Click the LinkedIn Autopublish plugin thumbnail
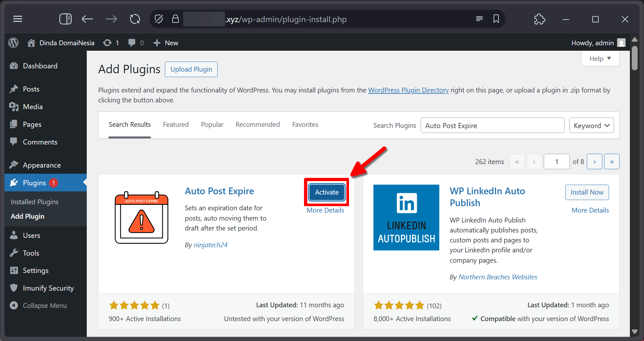The height and width of the screenshot is (341, 644). pos(406,217)
